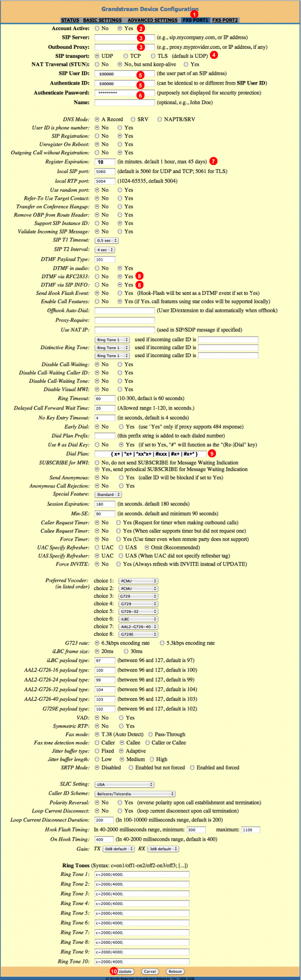Image resolution: width=301 pixels, height=980 pixels.
Task: Set Send Anonymous to Yes
Action: [x=121, y=477]
